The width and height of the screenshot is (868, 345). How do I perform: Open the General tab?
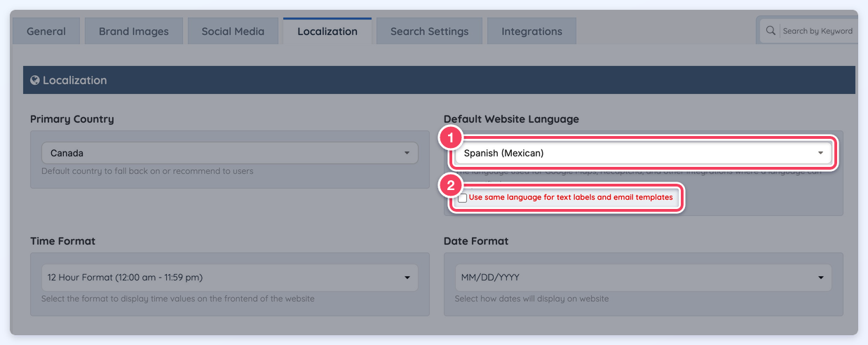[46, 32]
